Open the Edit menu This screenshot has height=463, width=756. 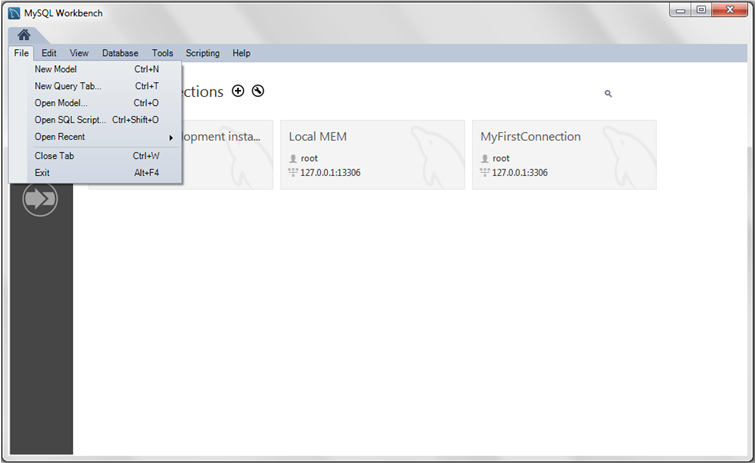[x=49, y=53]
